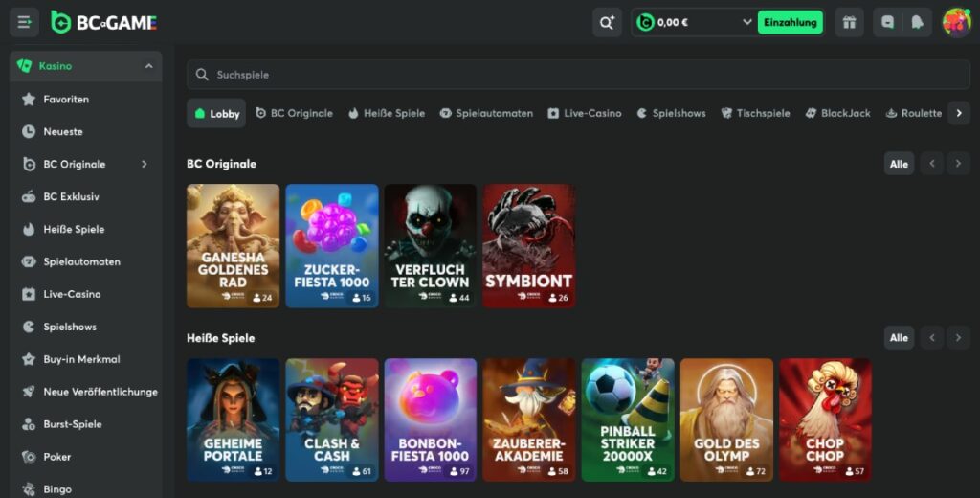980x498 pixels.
Task: Open the search icon in top header
Action: pyautogui.click(x=607, y=23)
